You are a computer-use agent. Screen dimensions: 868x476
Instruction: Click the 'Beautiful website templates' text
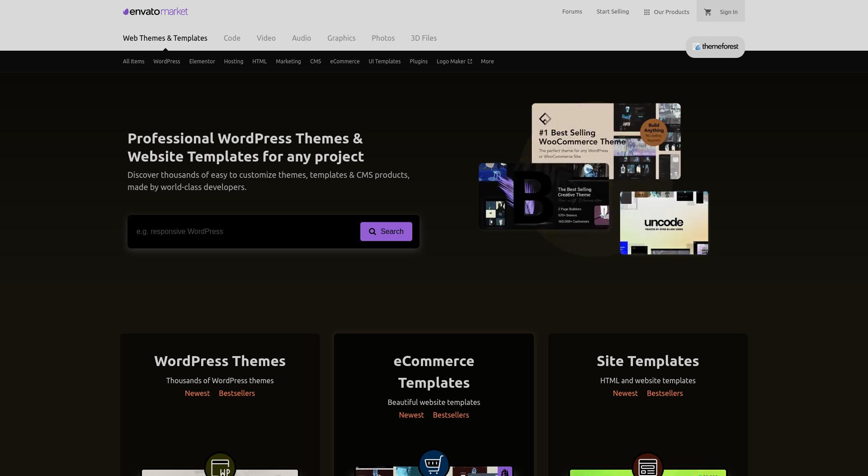(x=434, y=403)
